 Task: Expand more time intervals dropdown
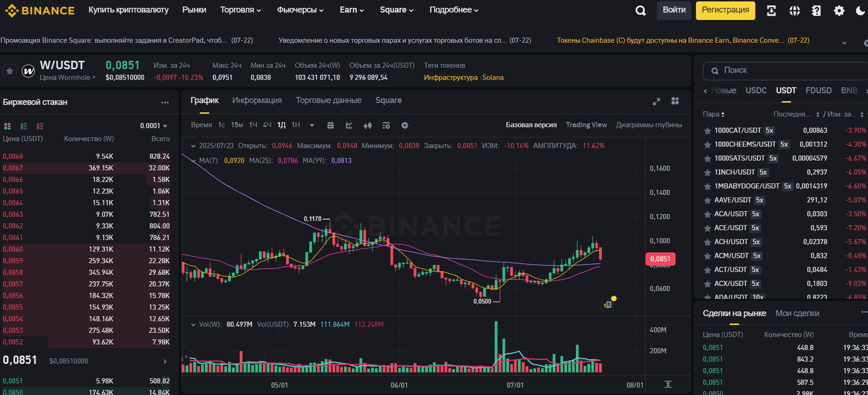[x=312, y=125]
